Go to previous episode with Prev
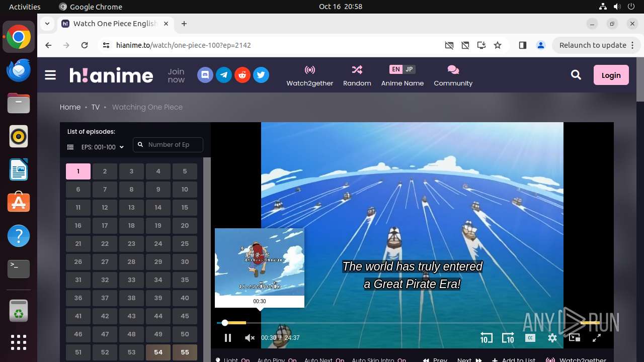This screenshot has width=644, height=362. pos(436,359)
